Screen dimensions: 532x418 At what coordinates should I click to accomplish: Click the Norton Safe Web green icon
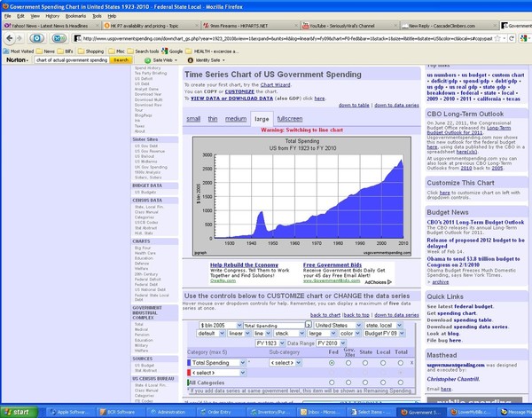click(147, 60)
